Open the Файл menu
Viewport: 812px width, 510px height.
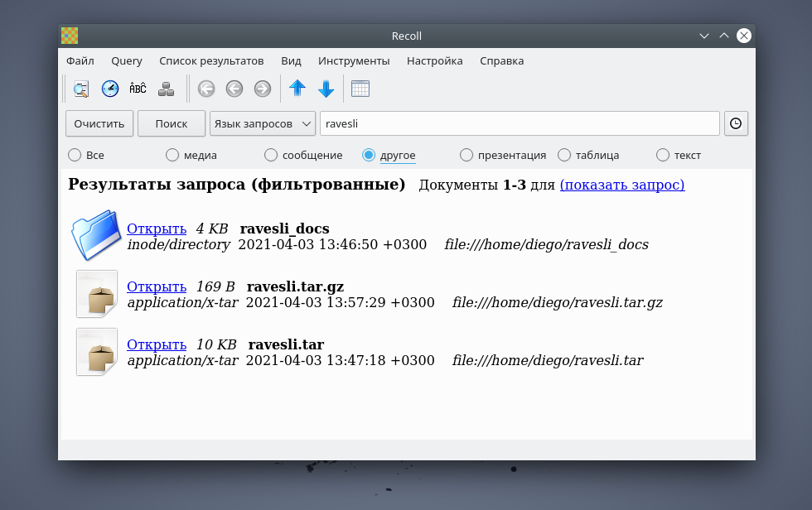(x=80, y=61)
